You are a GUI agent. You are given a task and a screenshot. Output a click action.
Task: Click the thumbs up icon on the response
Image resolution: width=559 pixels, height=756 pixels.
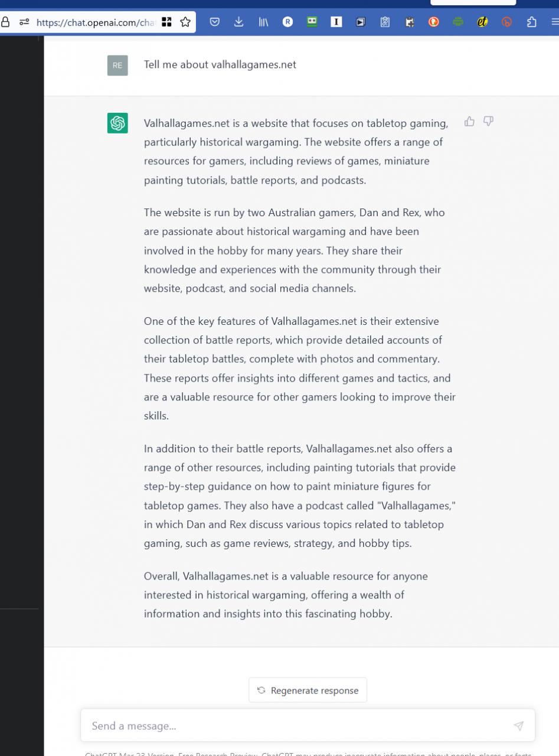point(469,122)
